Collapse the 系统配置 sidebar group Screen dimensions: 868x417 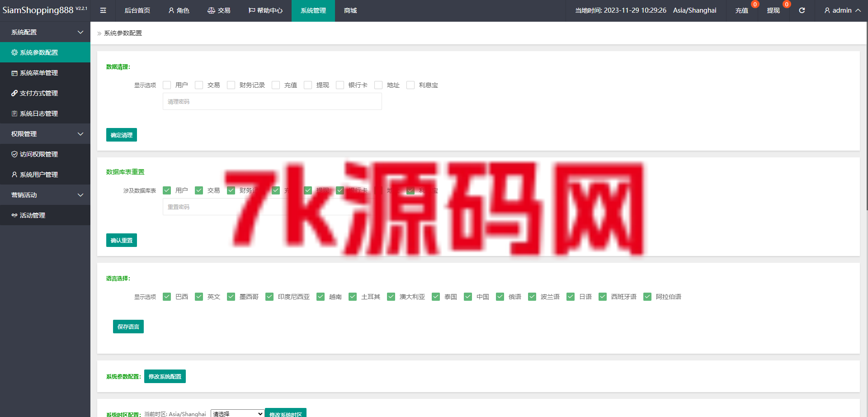click(x=45, y=32)
